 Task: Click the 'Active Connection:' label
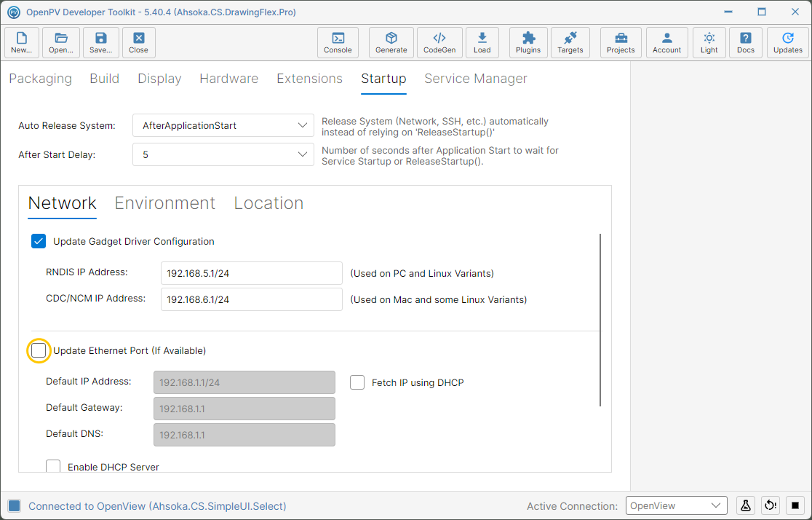tap(572, 506)
